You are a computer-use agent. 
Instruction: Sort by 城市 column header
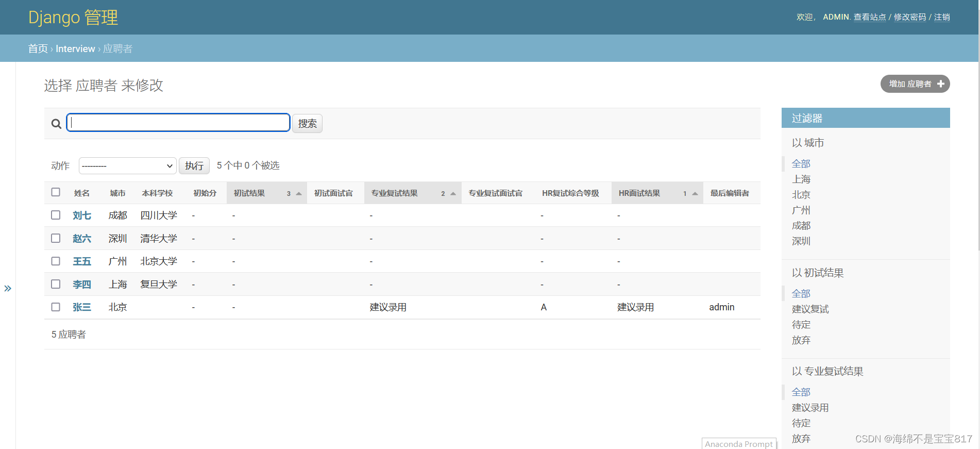[x=117, y=193]
